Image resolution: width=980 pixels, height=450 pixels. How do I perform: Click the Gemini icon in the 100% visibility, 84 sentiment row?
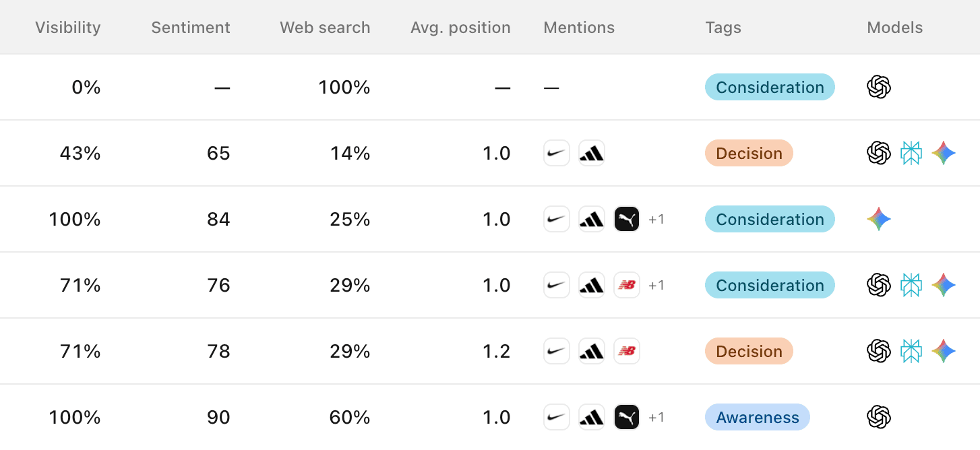[879, 219]
